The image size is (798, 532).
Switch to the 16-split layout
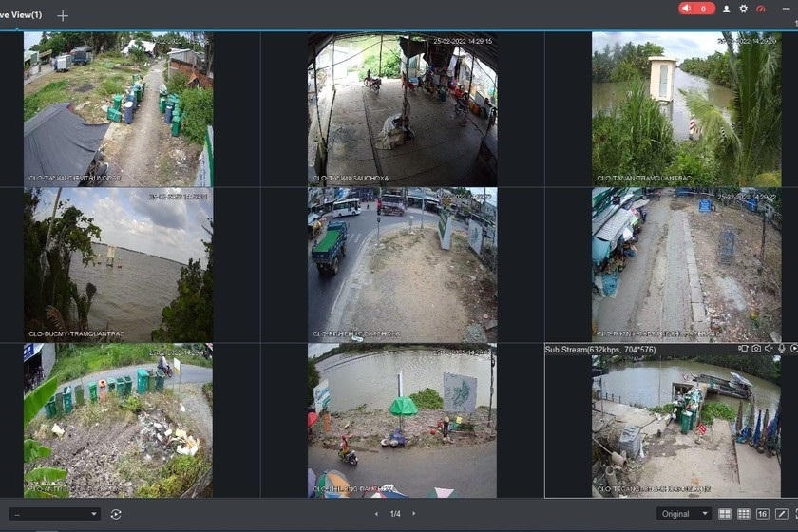[x=762, y=514]
